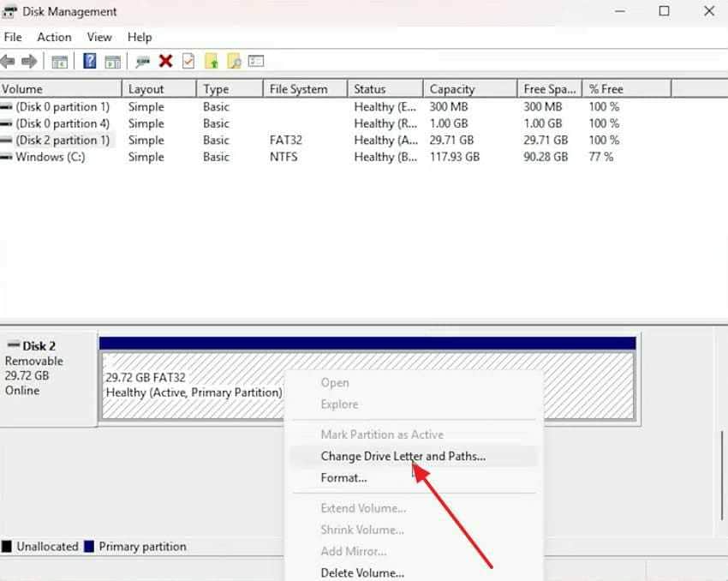The image size is (728, 581).
Task: Click the Healthy (B... status cell
Action: [x=385, y=157]
